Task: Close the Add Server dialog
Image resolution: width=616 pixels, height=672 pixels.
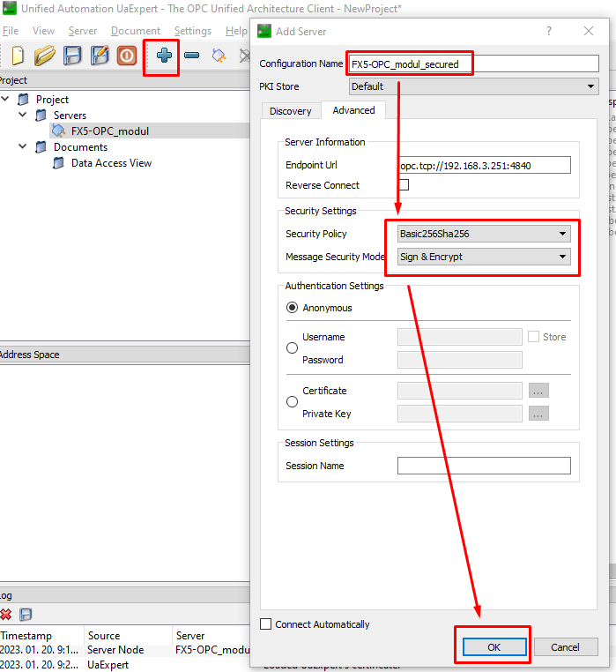Action: 589,31
